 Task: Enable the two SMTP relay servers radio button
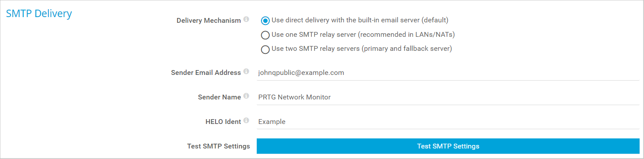point(265,49)
